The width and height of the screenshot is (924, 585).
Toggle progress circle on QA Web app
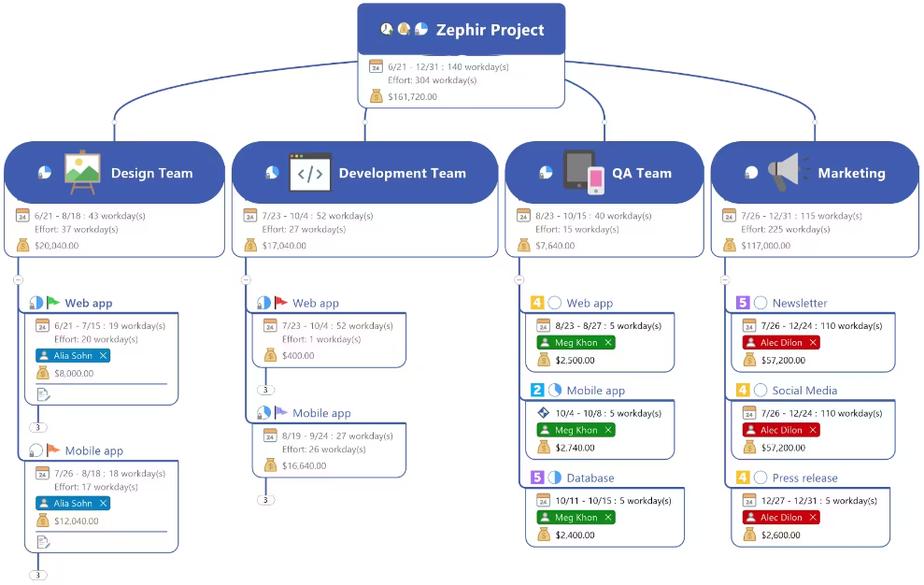click(555, 303)
